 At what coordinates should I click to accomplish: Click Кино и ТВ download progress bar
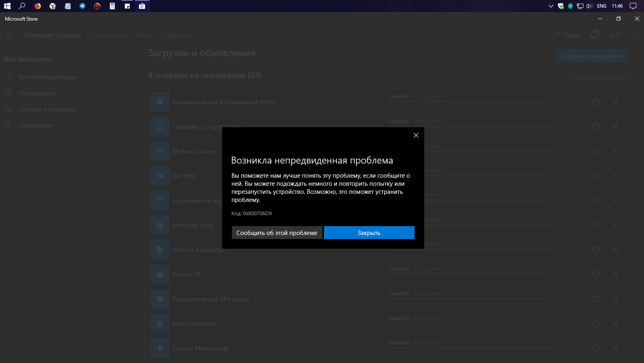(470, 274)
